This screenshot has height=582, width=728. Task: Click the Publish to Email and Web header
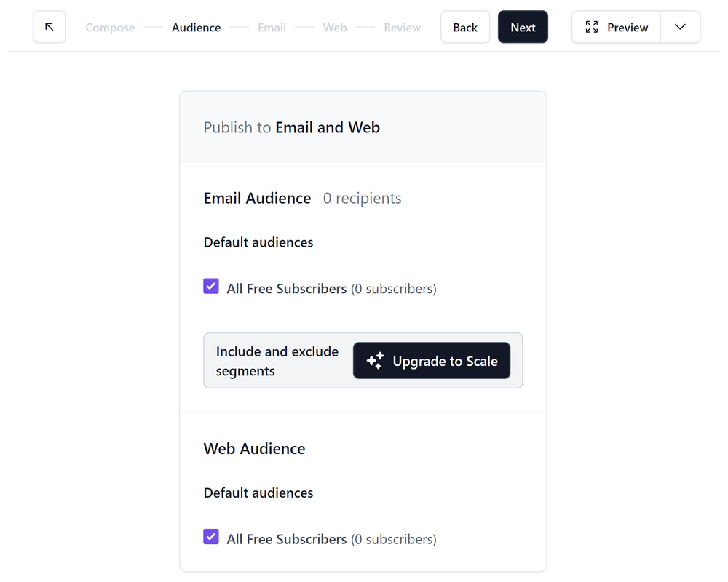click(x=291, y=127)
